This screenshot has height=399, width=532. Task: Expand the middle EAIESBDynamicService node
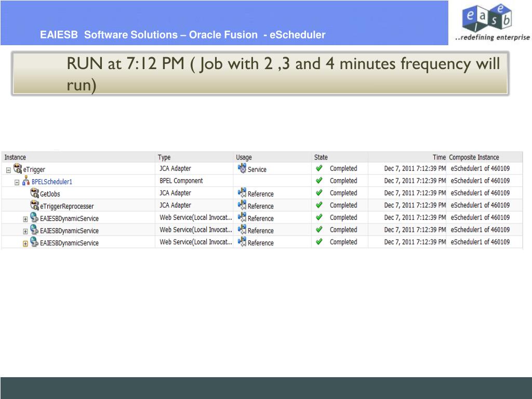tap(25, 231)
